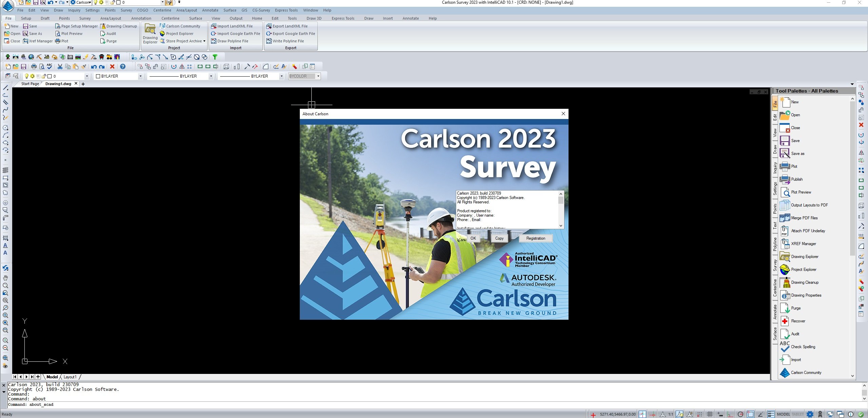Click the Undo arrow in the standard toolbar
Image resolution: width=868 pixels, height=418 pixels.
click(x=94, y=67)
